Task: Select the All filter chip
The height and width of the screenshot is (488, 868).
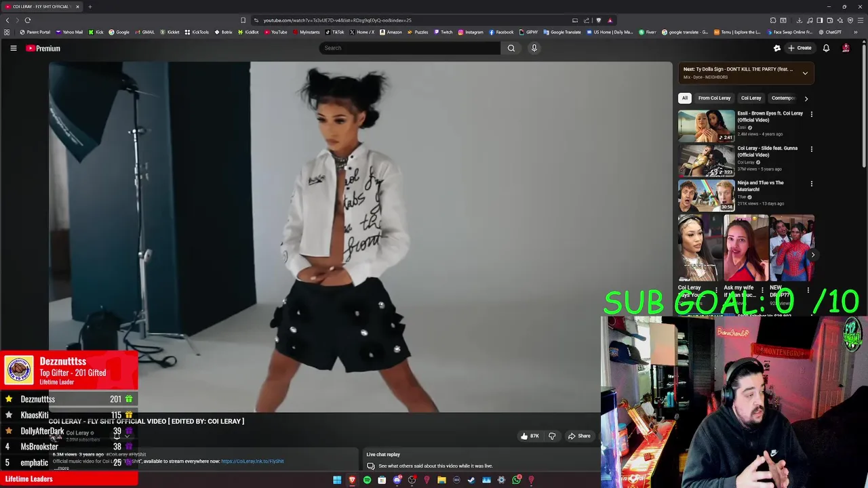Action: [x=685, y=98]
